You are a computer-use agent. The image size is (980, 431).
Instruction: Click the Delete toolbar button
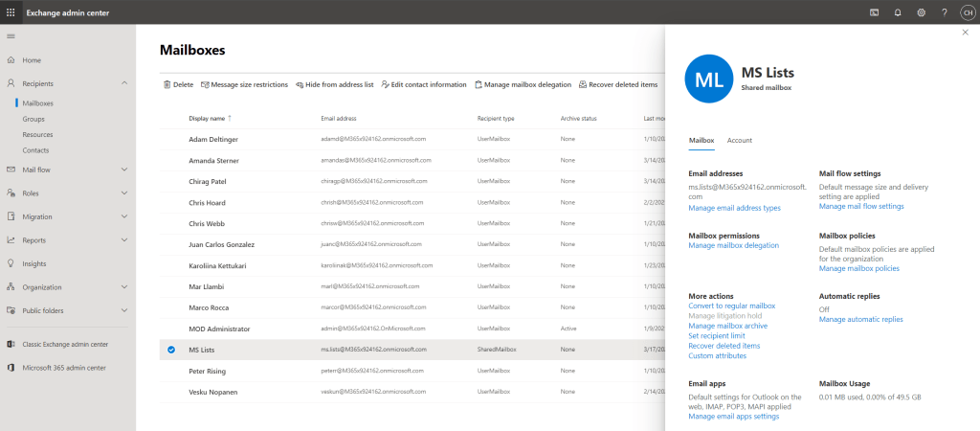[x=177, y=84]
